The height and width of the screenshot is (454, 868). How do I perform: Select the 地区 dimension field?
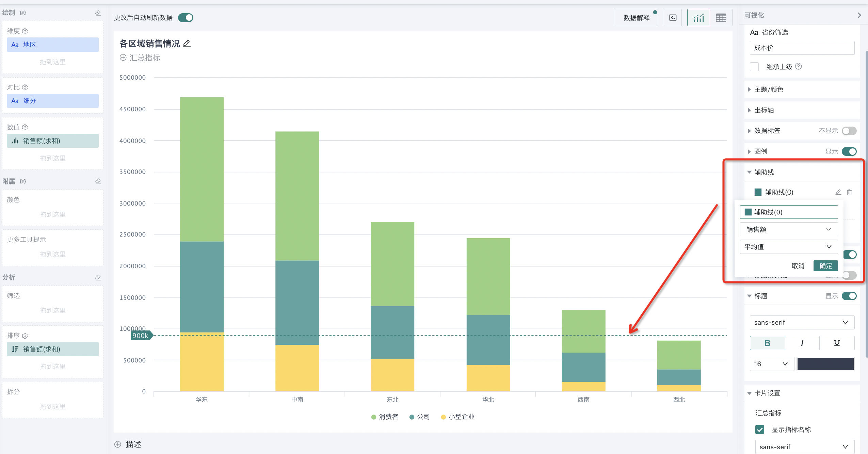(x=52, y=45)
